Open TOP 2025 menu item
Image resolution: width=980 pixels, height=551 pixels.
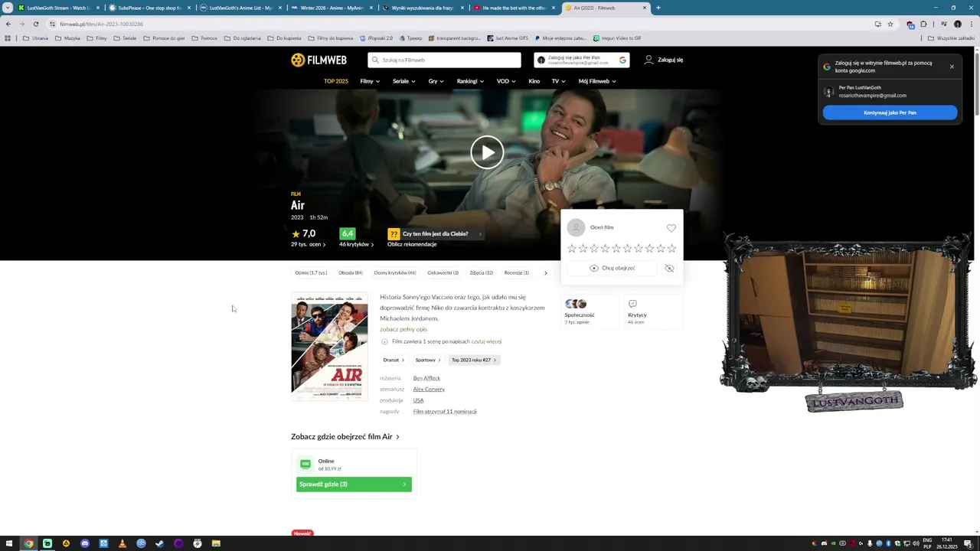335,81
